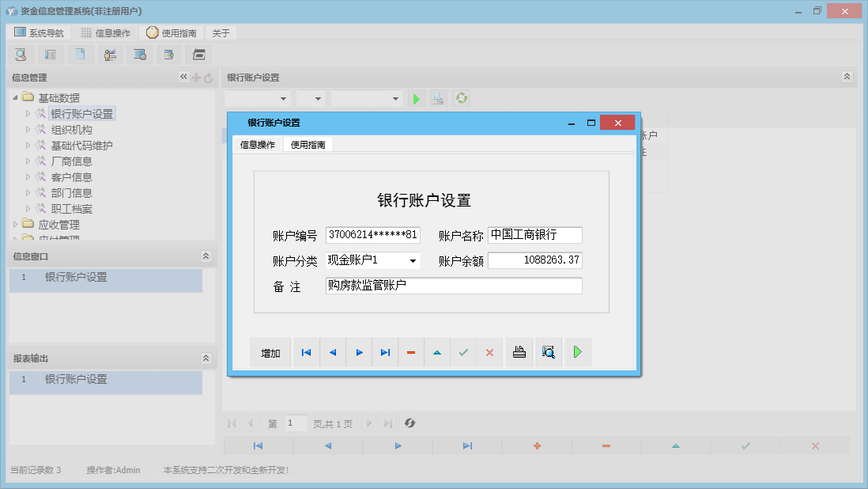868x489 pixels.
Task: Collapse the 信息窗口 panel header
Action: pyautogui.click(x=206, y=256)
